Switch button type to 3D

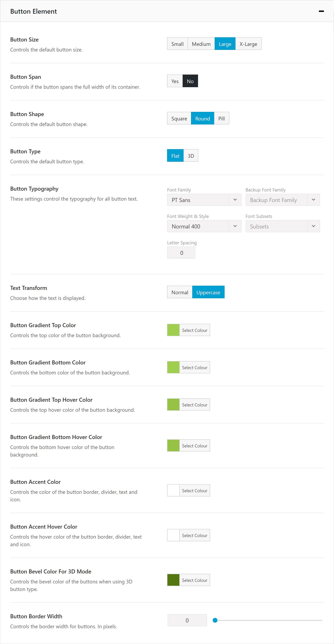click(x=191, y=156)
